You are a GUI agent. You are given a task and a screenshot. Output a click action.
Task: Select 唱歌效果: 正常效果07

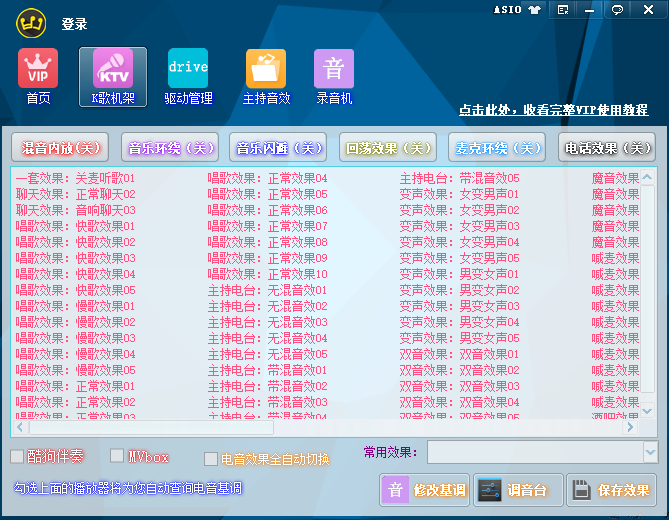268,226
